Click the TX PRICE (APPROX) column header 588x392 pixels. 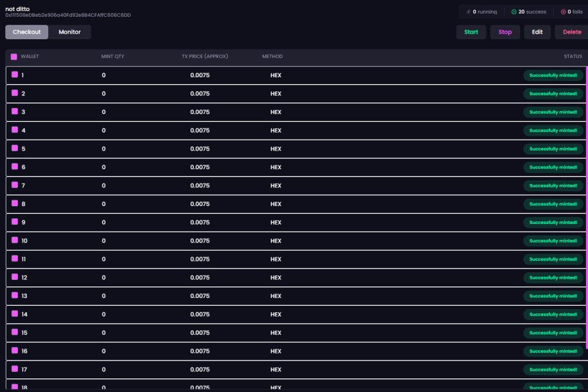tap(205, 56)
